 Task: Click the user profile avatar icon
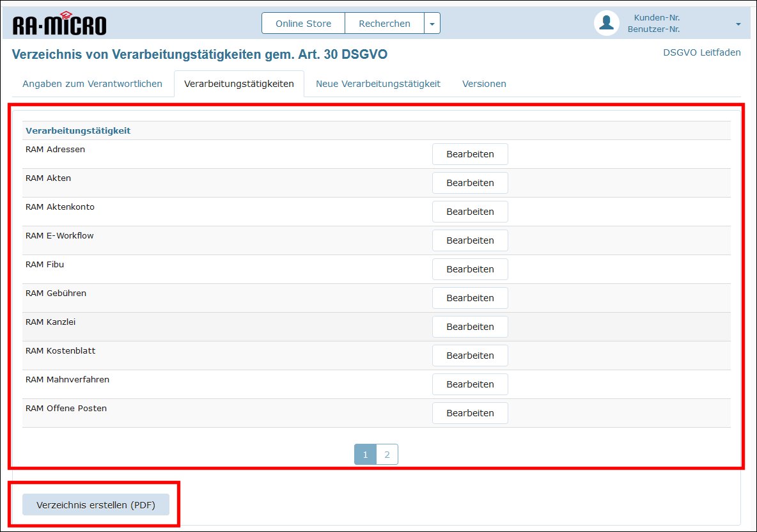coord(606,23)
